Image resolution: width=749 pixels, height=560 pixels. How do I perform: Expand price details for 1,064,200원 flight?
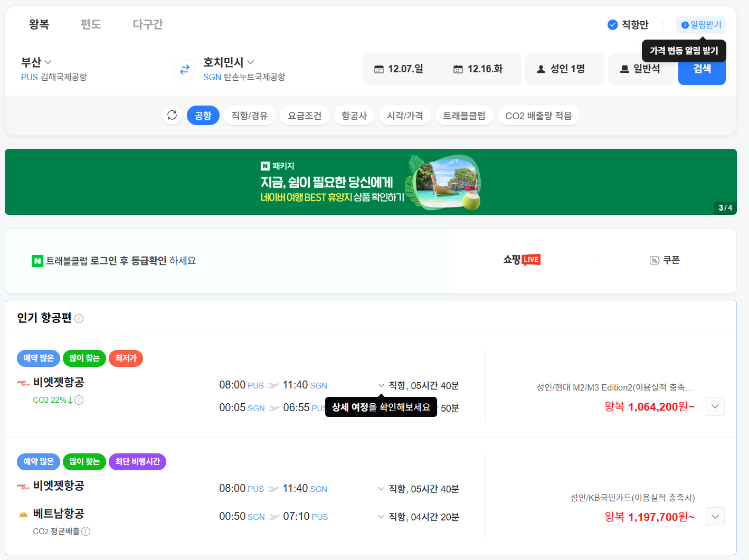(x=715, y=406)
